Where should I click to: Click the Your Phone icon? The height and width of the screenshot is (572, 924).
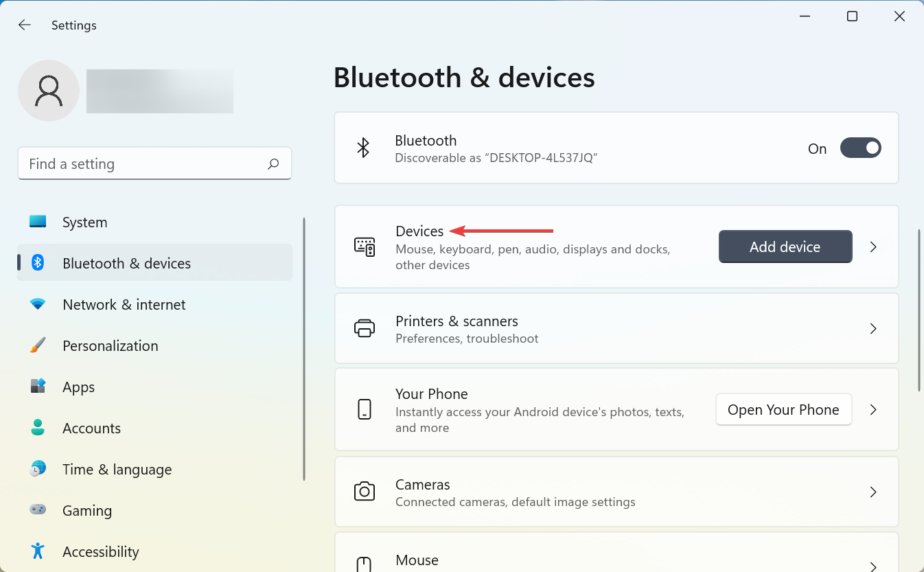tap(365, 409)
